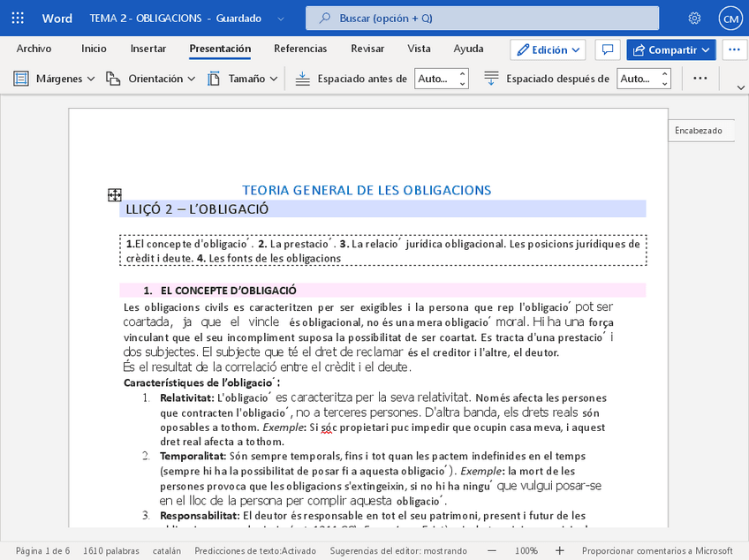Open the more ribbon options ellipsis
749x560 pixels.
[700, 79]
